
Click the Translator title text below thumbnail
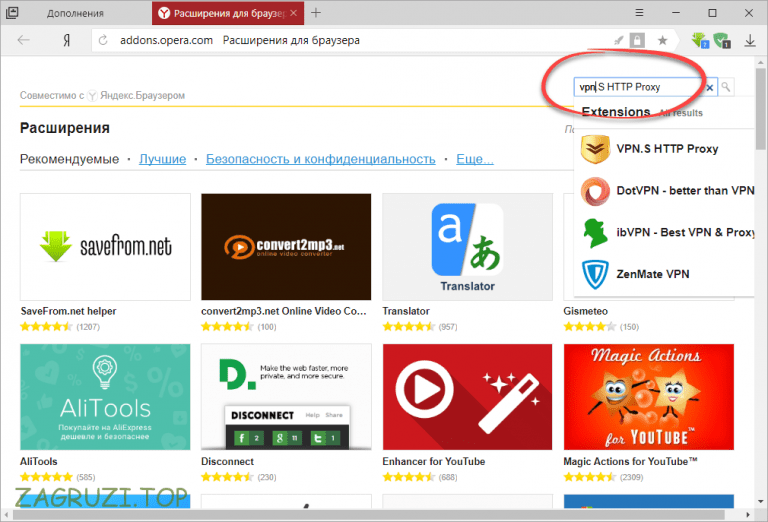406,311
